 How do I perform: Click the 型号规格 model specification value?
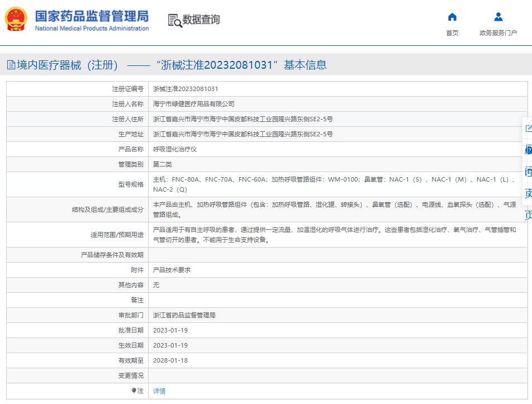pyautogui.click(x=335, y=184)
